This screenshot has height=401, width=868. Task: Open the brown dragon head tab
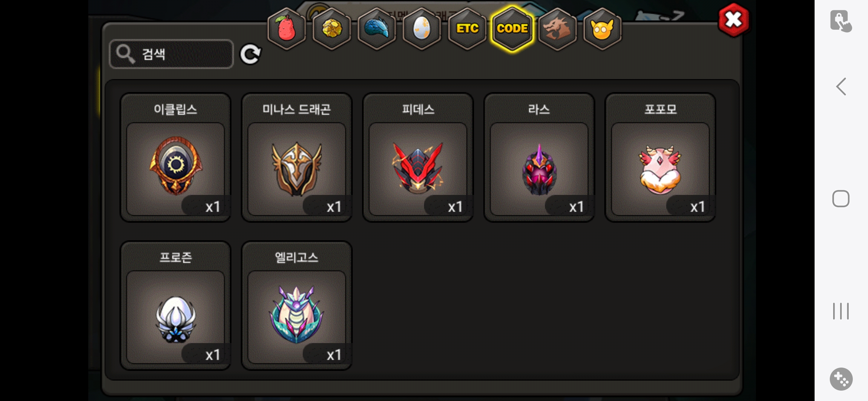pyautogui.click(x=557, y=29)
